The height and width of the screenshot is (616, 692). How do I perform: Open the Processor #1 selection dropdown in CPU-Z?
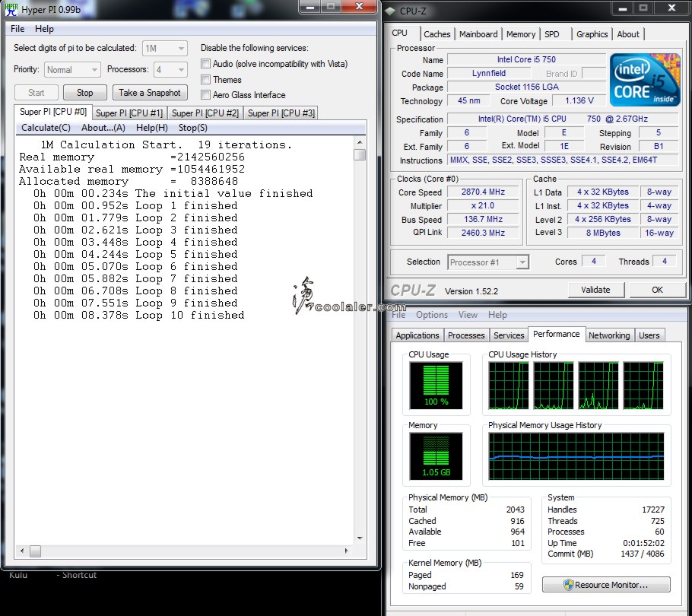pyautogui.click(x=487, y=262)
